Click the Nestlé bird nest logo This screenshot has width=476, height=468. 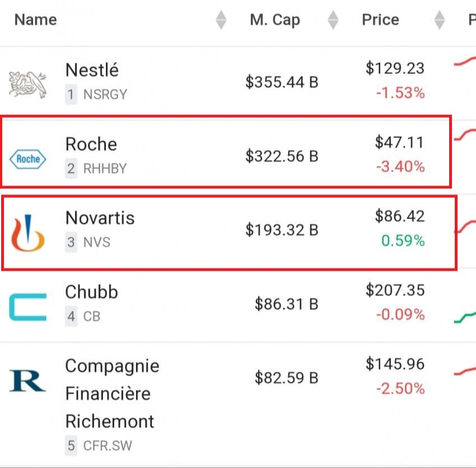[28, 82]
